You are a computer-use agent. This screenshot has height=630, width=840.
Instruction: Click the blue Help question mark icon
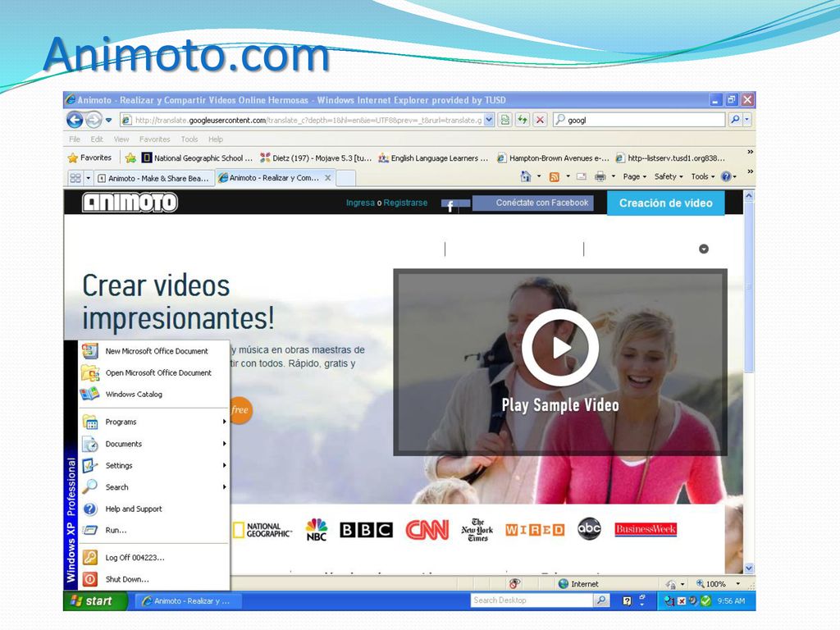coord(727,176)
